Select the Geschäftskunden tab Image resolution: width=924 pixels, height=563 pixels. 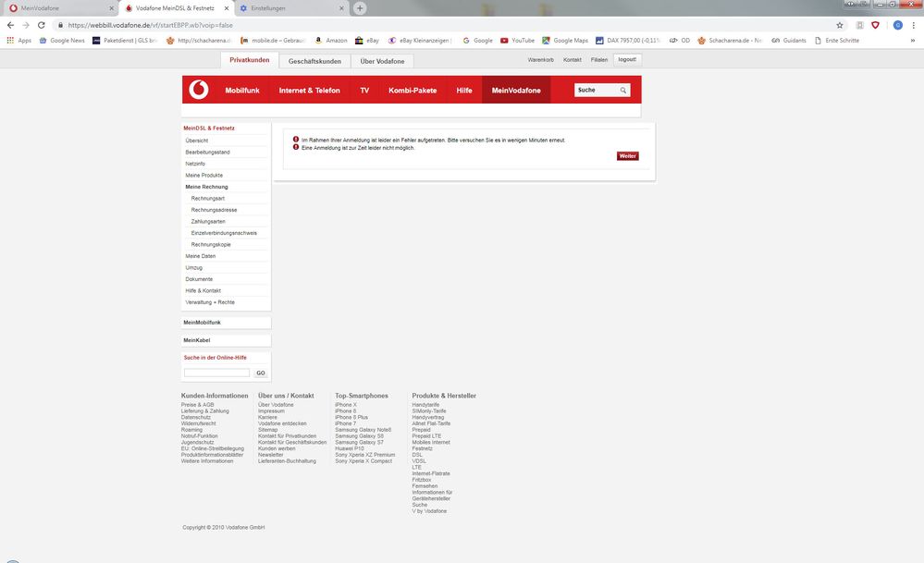tap(314, 61)
